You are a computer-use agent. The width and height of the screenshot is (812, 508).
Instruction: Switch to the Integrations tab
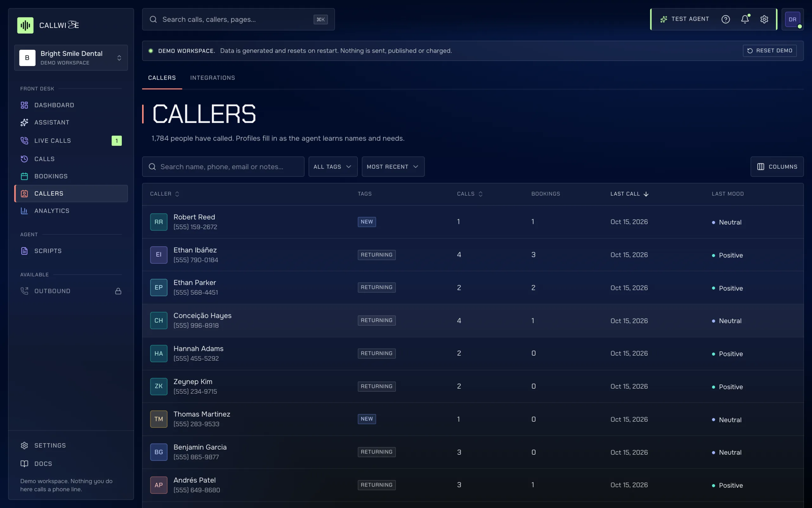pos(213,77)
